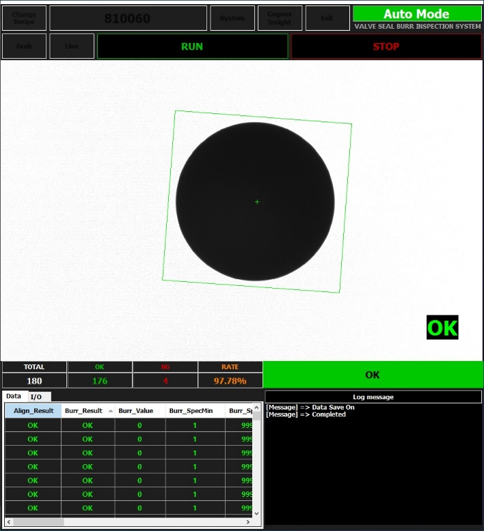Click the OK badge on the camera image

point(442,327)
